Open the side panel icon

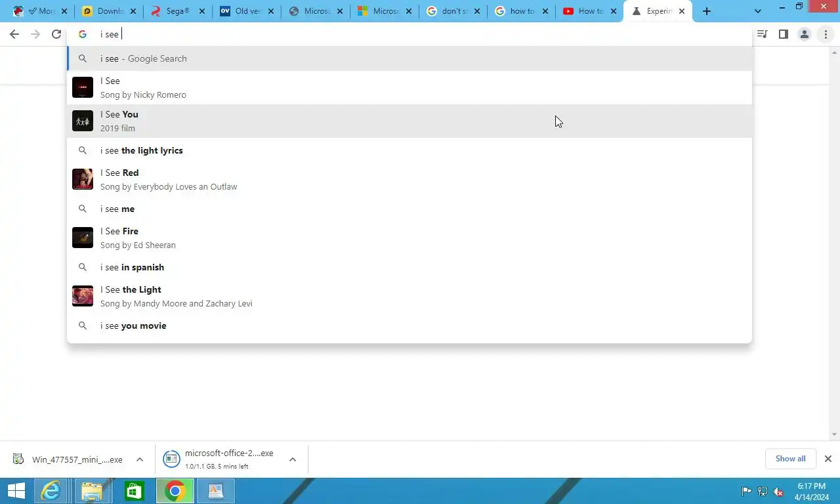coord(783,34)
